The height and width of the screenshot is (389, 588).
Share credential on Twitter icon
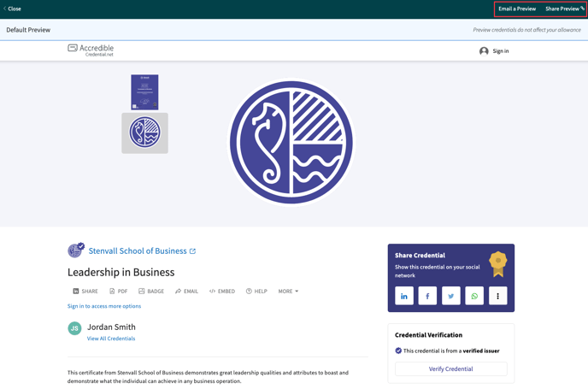[x=451, y=296]
